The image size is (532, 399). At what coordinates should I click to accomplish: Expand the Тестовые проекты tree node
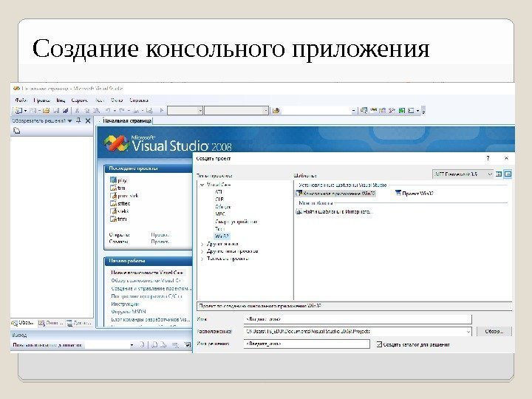(202, 259)
